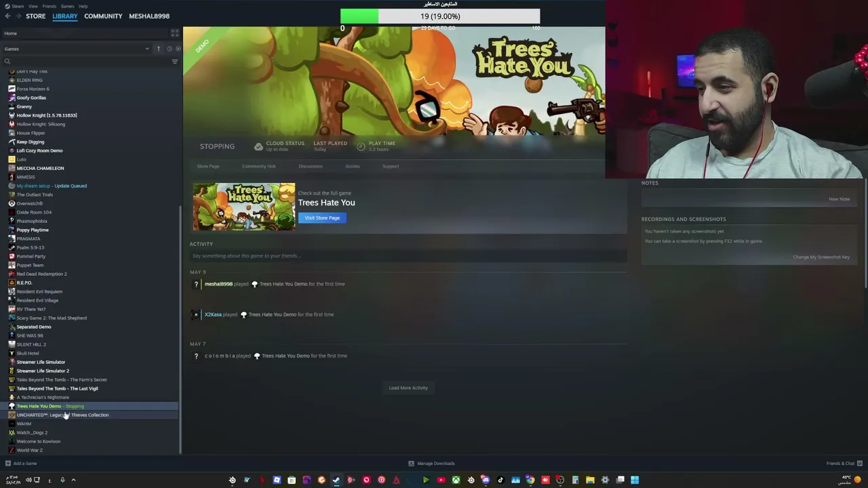Open the Friends menu
This screenshot has width=868, height=488.
point(49,6)
